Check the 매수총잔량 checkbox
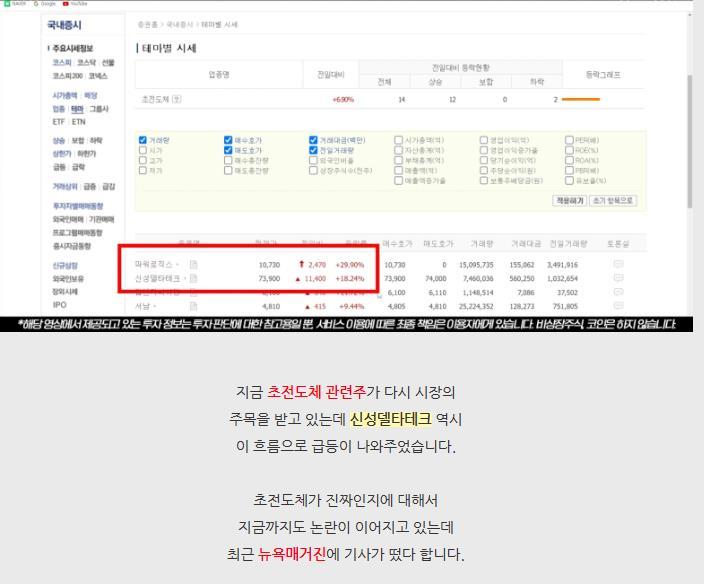The height and width of the screenshot is (584, 704). coord(228,160)
